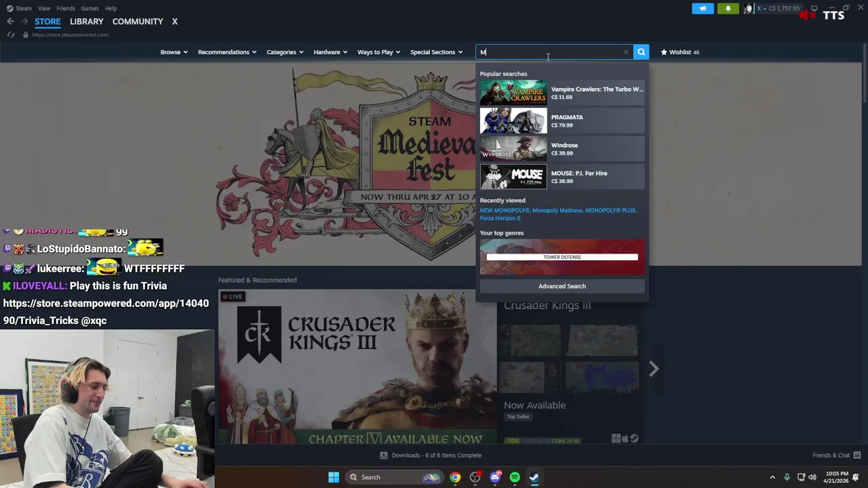Open recently viewed Forza Horizon 6 link
The width and height of the screenshot is (868, 488).
[500, 218]
